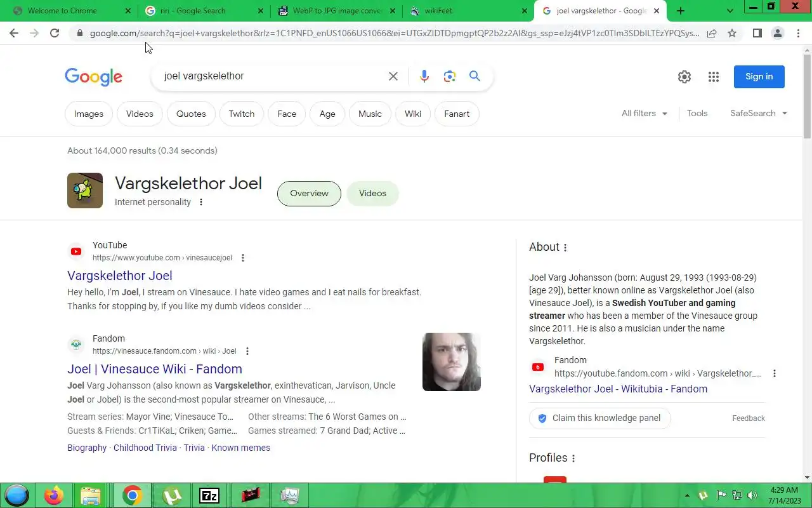Send Feedback on knowledge panel
This screenshot has width=812, height=508.
point(749,418)
